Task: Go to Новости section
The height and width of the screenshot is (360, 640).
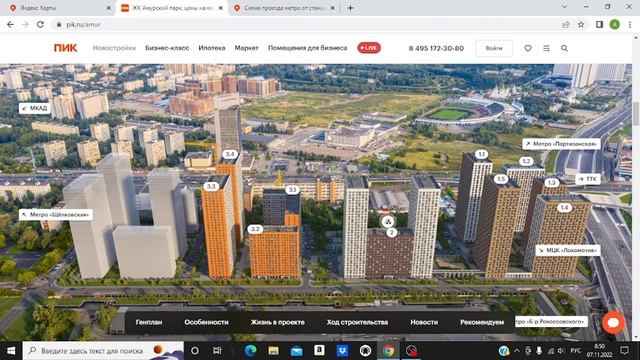Action: coord(424,322)
